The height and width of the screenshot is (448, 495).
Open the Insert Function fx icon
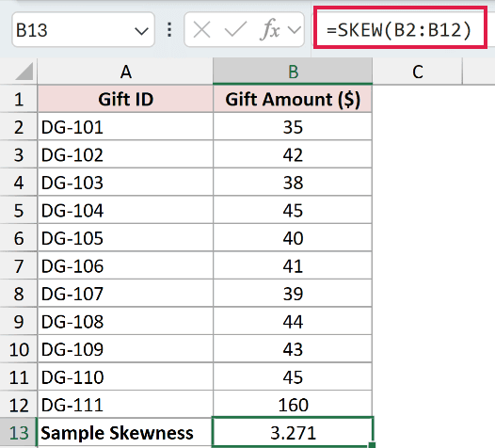pos(270,30)
